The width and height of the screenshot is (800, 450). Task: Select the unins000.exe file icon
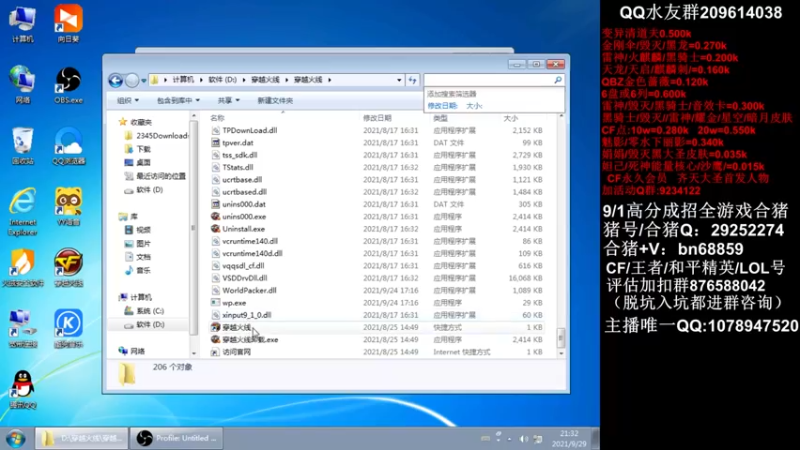pos(216,216)
